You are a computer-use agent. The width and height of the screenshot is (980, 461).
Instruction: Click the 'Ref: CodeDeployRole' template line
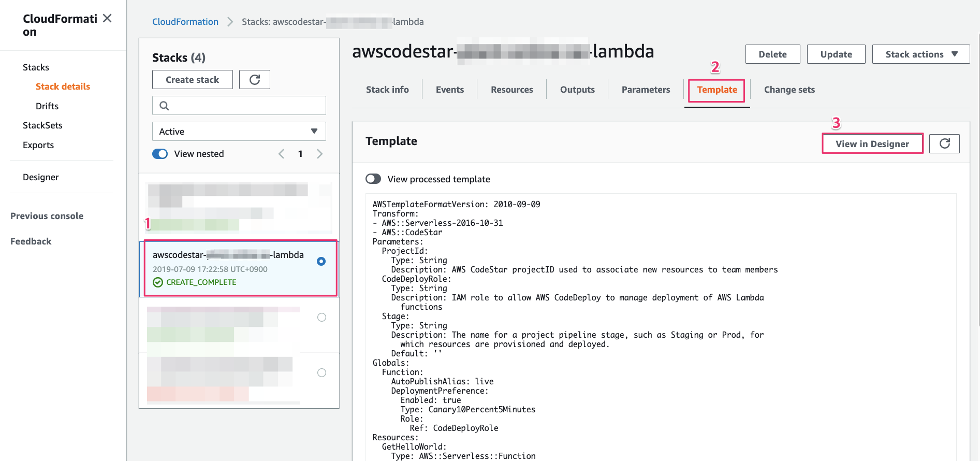454,428
